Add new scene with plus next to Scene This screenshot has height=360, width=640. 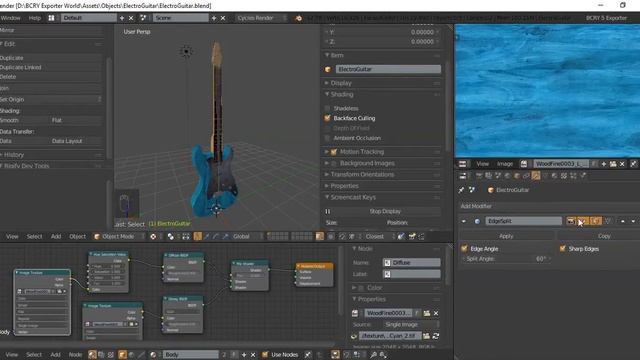coord(213,18)
